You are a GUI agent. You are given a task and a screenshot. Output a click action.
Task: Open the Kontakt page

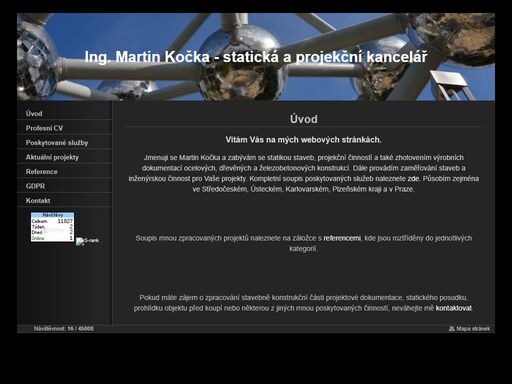pos(64,200)
